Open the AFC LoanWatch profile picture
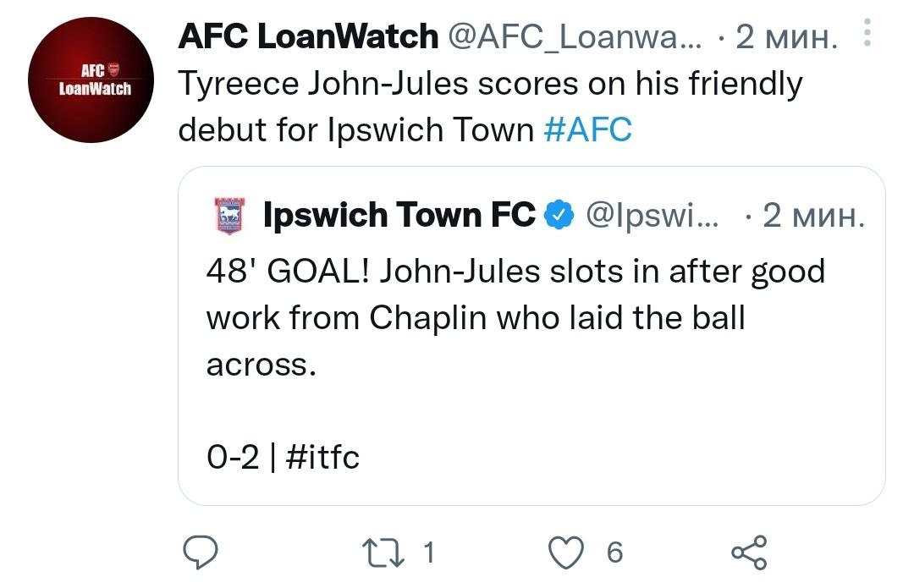 (x=90, y=80)
